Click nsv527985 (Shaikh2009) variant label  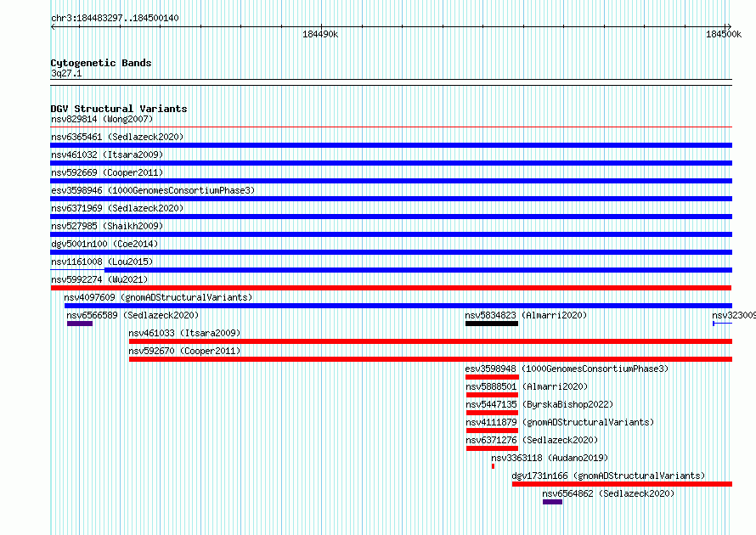tap(107, 226)
